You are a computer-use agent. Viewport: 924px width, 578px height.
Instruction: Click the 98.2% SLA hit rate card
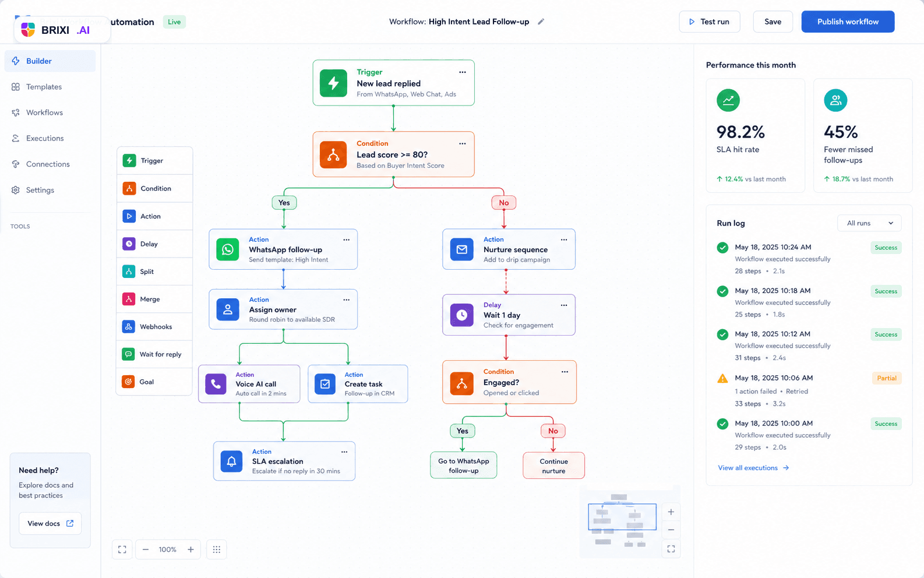coord(756,136)
